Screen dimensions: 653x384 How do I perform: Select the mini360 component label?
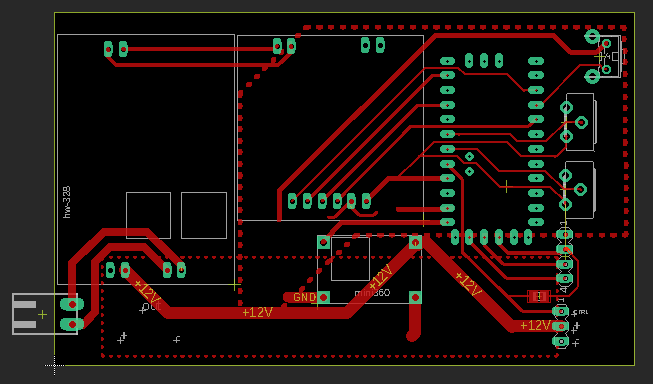(x=372, y=293)
